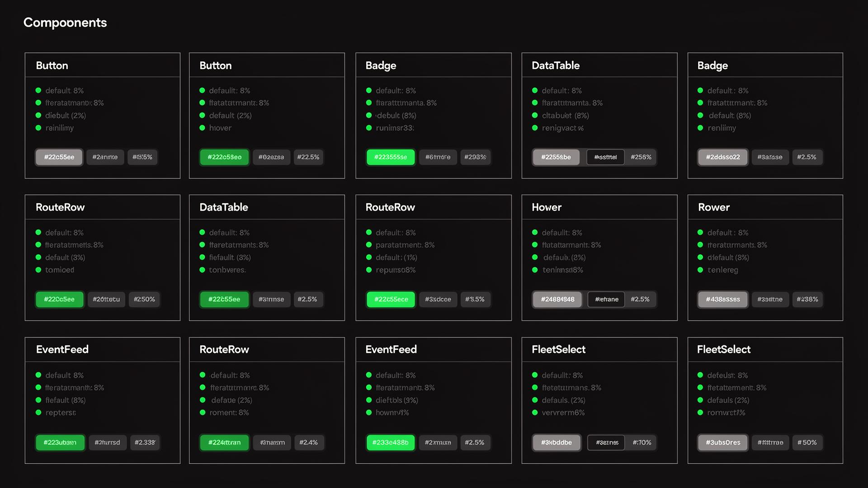Click the outlined #ssttel chip

[605, 157]
